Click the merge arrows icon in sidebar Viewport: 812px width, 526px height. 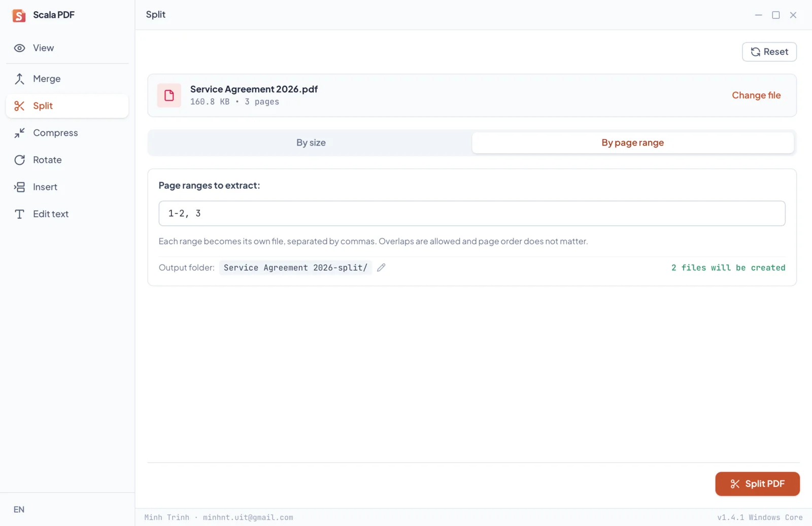[x=19, y=79]
